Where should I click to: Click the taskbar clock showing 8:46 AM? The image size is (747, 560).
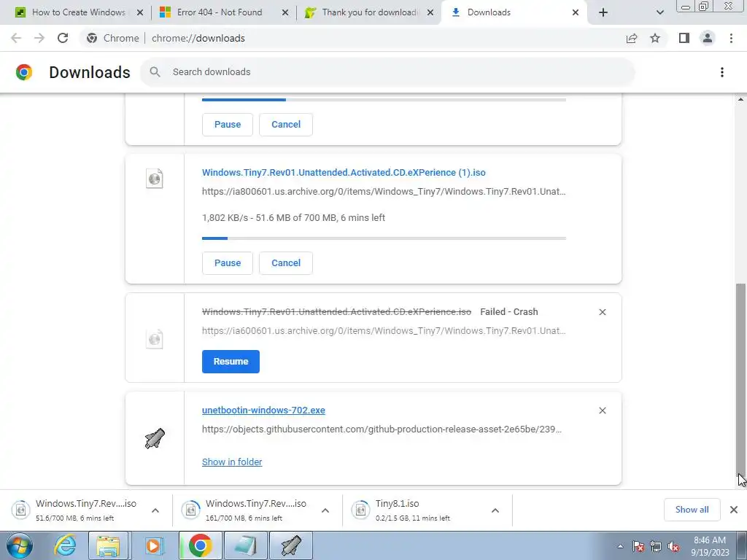point(710,546)
